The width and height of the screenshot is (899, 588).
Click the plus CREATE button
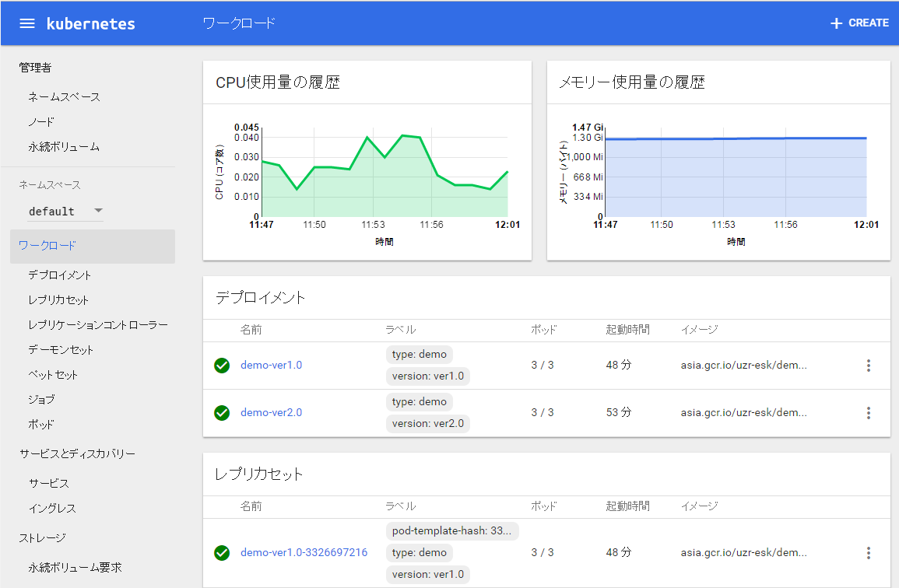coord(859,23)
